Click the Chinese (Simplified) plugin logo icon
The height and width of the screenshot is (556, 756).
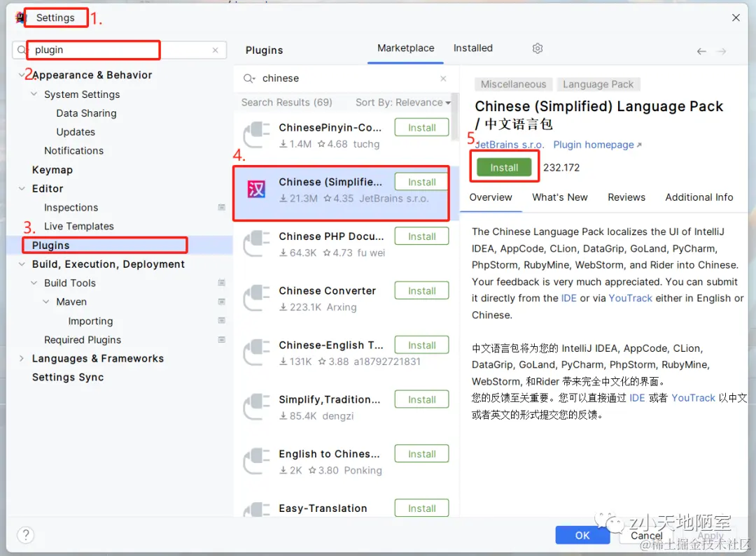coord(256,190)
